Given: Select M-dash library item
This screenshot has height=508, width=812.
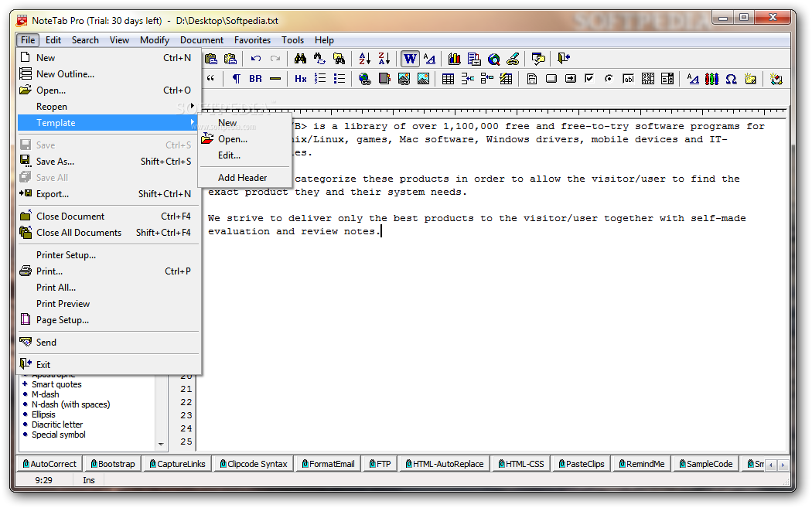Looking at the screenshot, I should click(x=46, y=394).
